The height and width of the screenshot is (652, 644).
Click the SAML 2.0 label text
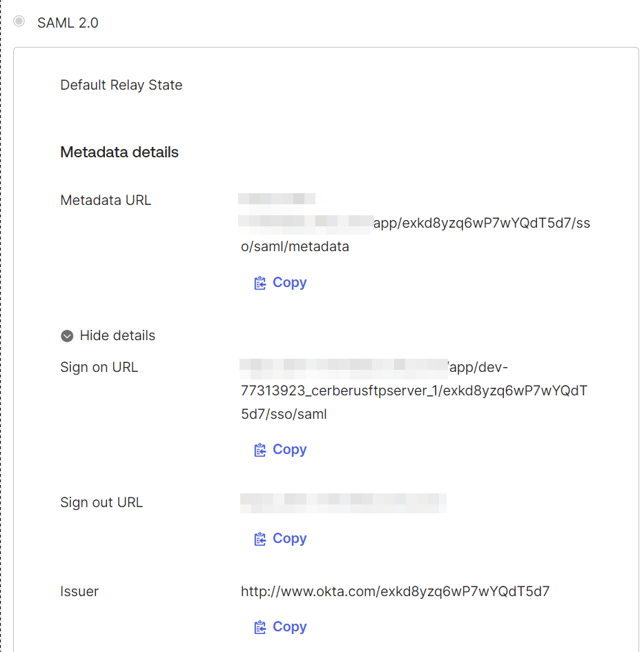pyautogui.click(x=68, y=23)
